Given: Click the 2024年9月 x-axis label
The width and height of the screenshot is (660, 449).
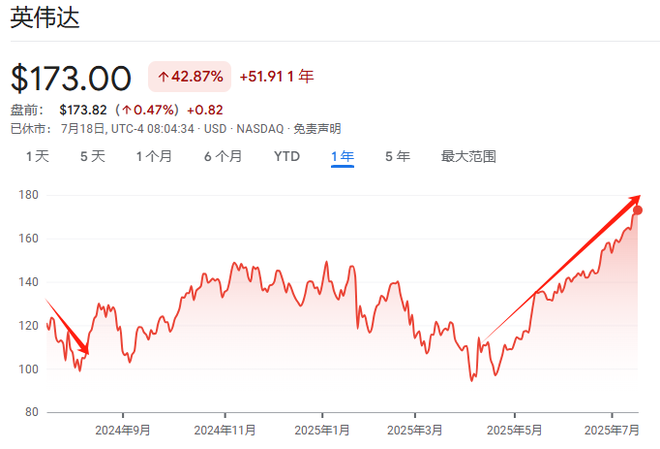Looking at the screenshot, I should (x=123, y=429).
